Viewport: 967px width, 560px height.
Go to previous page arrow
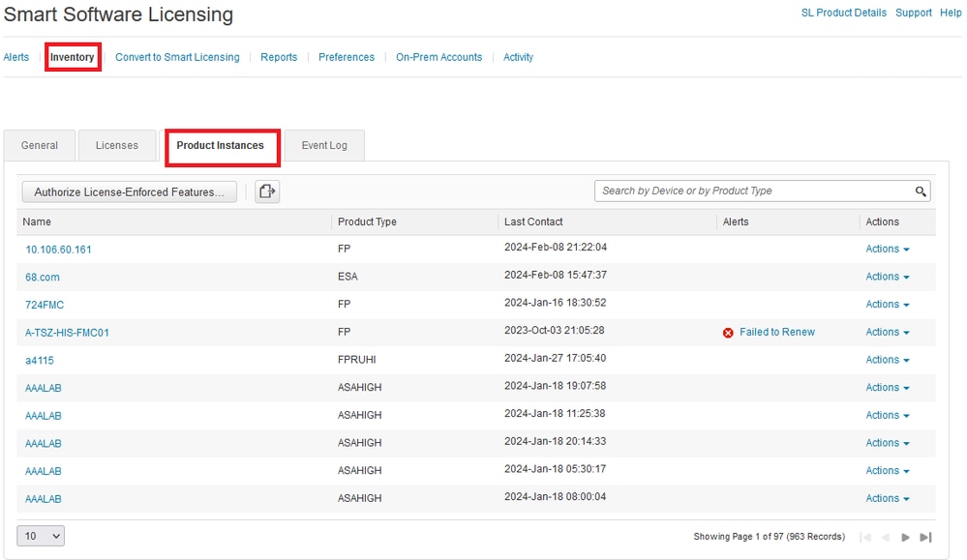[886, 537]
